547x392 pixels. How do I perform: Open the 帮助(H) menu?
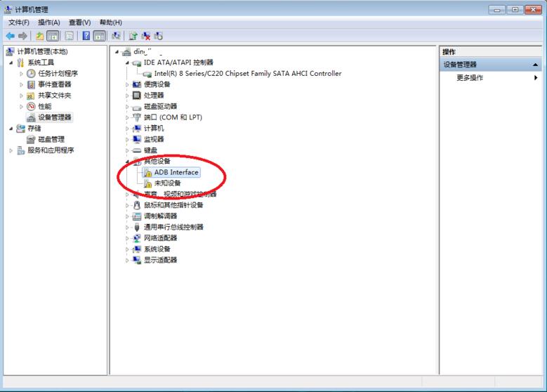click(110, 22)
